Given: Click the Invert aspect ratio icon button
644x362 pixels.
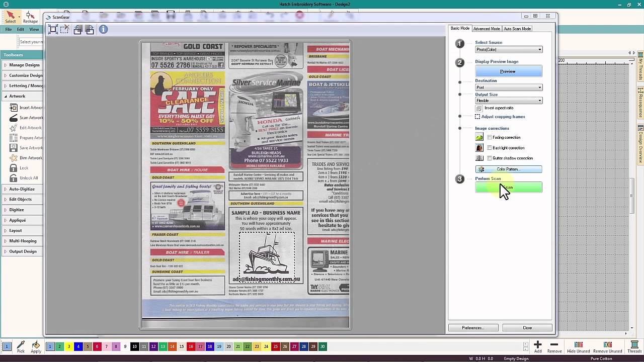Looking at the screenshot, I should (479, 108).
